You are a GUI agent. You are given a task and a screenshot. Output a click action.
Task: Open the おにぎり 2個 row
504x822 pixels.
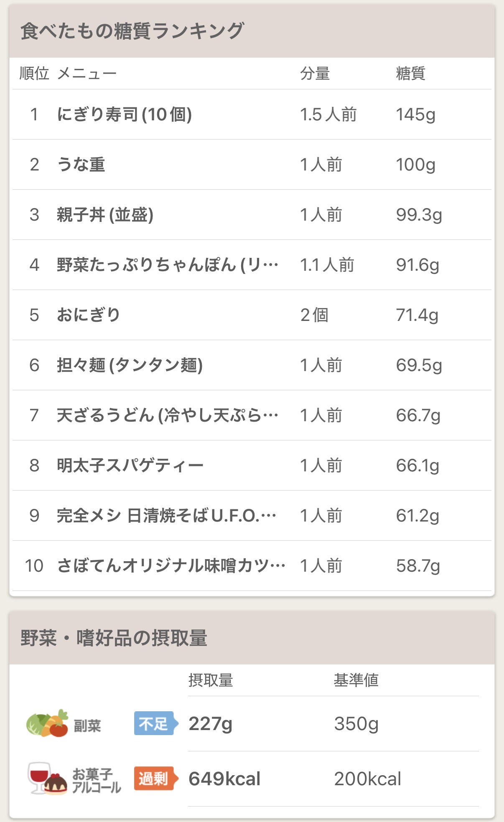point(252,315)
